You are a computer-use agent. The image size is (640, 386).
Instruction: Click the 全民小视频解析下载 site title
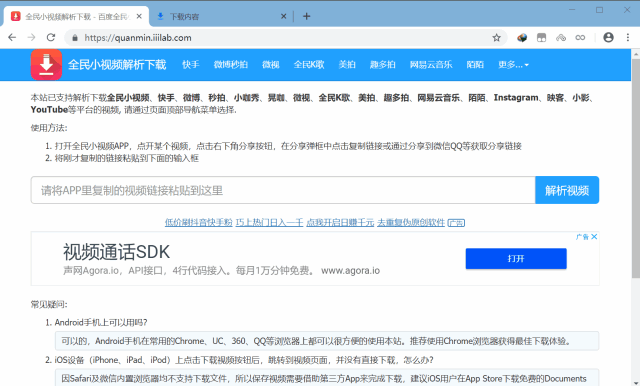[x=117, y=64]
